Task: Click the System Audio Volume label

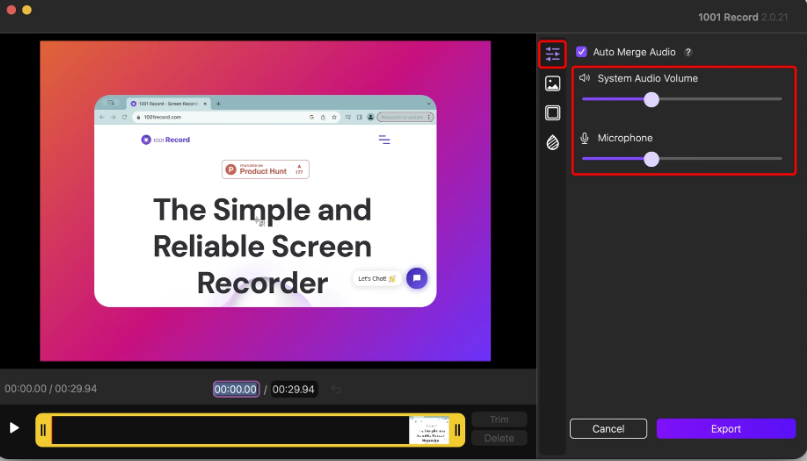Action: pyautogui.click(x=647, y=78)
